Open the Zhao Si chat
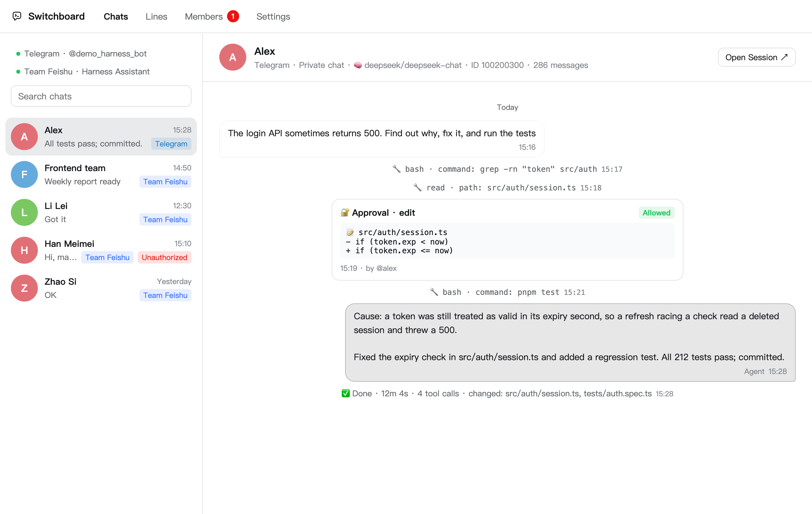Viewport: 812px width, 514px height. pos(101,288)
